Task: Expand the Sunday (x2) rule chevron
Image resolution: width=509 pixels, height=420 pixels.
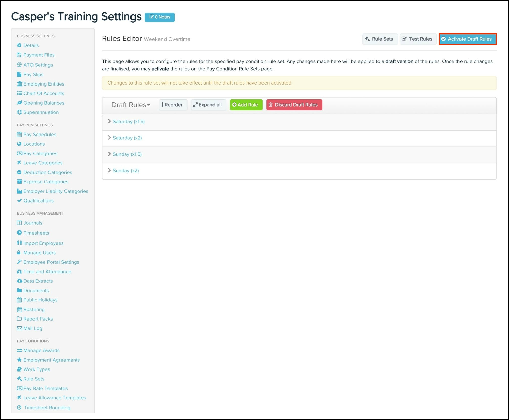Action: coord(109,170)
